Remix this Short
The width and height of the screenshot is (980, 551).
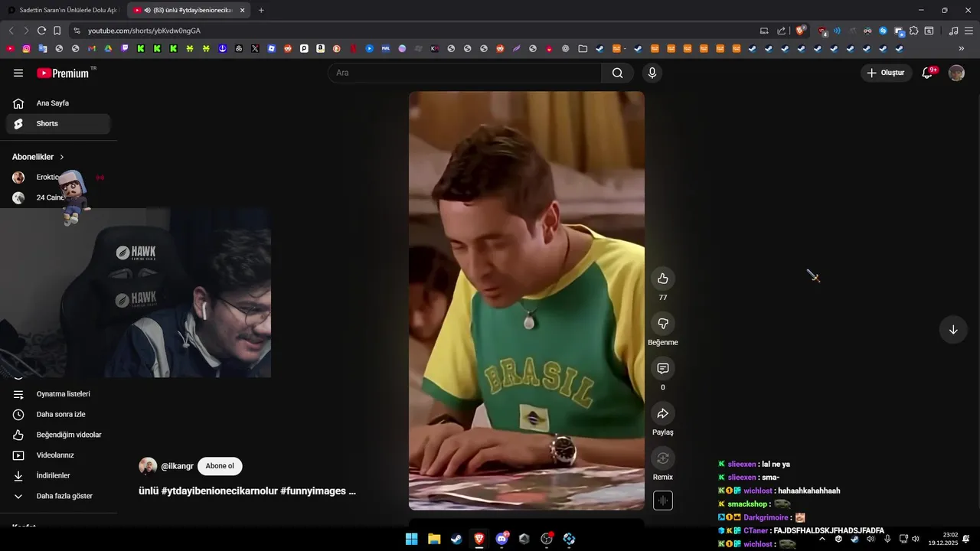(x=663, y=458)
